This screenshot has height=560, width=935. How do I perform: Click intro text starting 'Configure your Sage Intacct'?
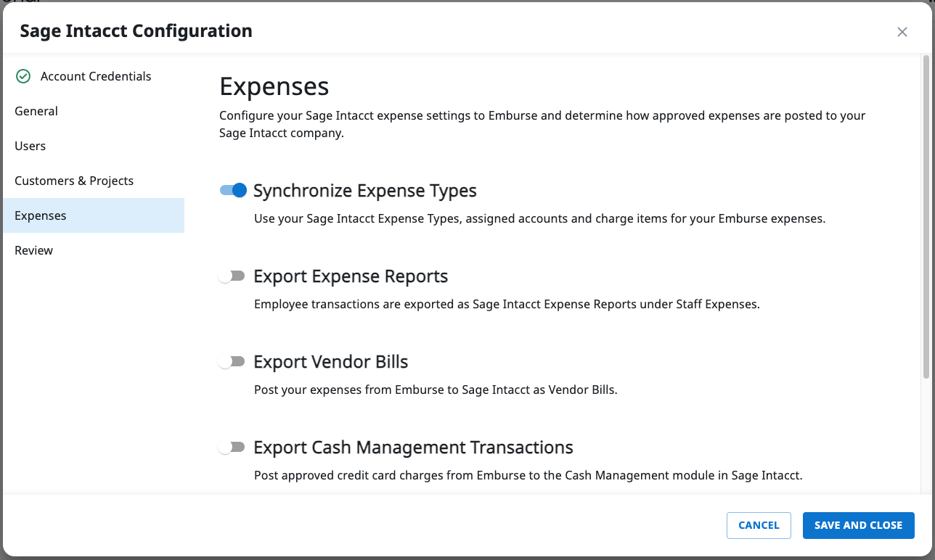point(542,125)
